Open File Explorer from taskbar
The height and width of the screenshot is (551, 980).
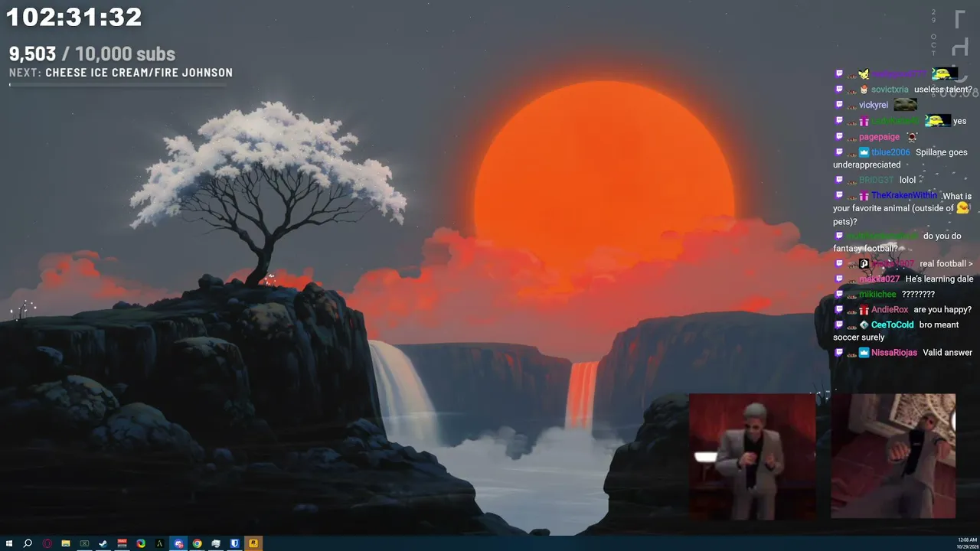[66, 543]
